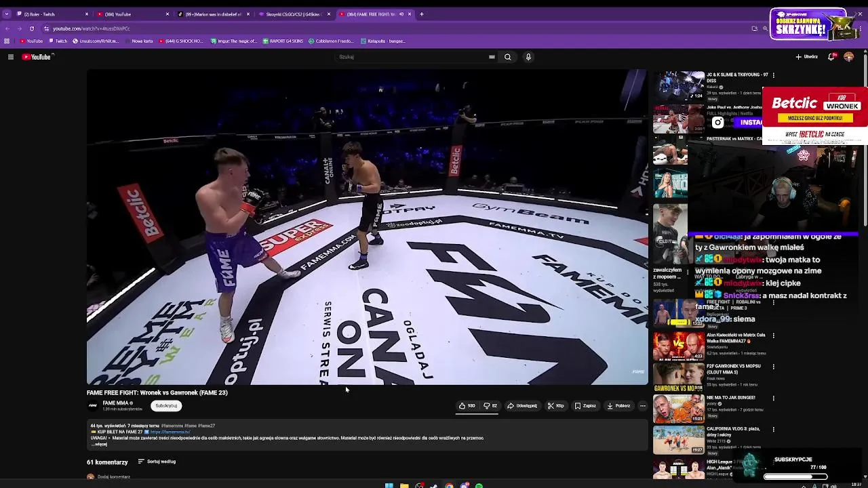Open the G SHOCK bookmark
Image resolution: width=868 pixels, height=488 pixels.
coord(181,41)
